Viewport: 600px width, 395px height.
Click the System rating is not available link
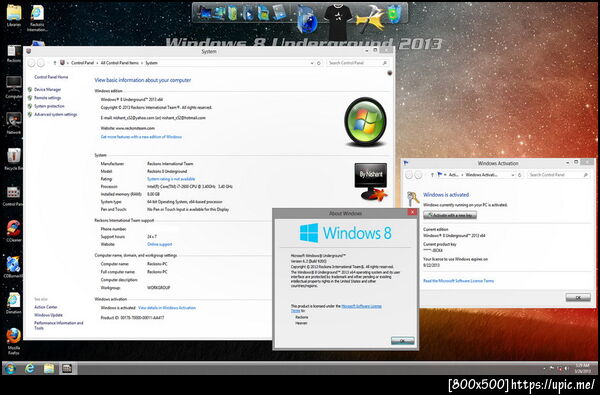pyautogui.click(x=171, y=179)
